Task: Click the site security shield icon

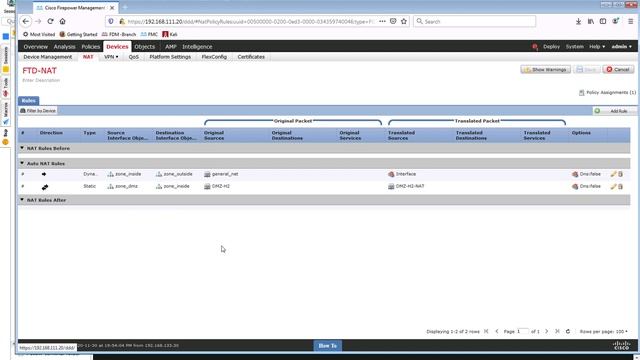Action: [x=111, y=21]
